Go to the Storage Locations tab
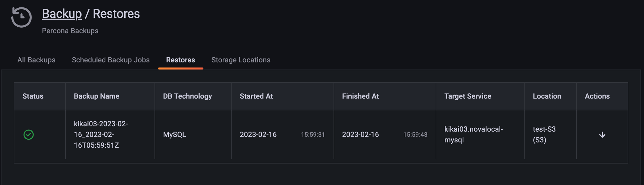 (x=241, y=60)
